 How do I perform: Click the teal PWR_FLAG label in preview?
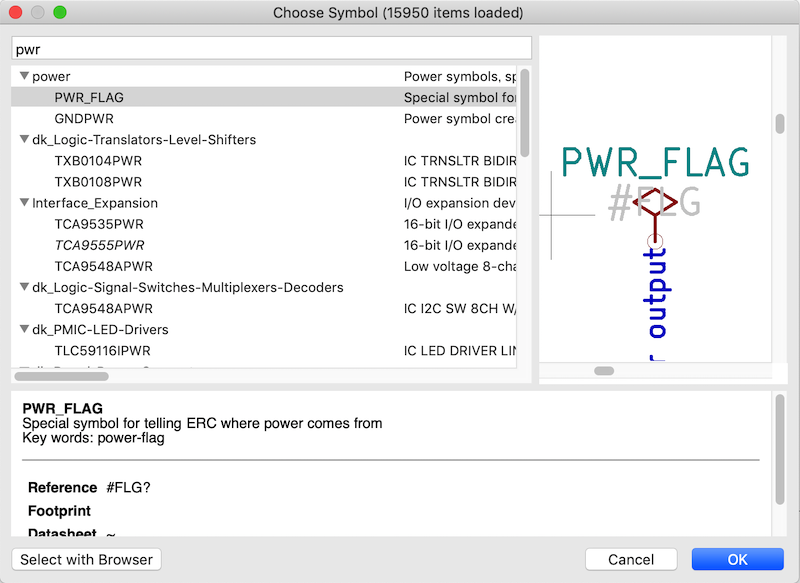pyautogui.click(x=656, y=162)
